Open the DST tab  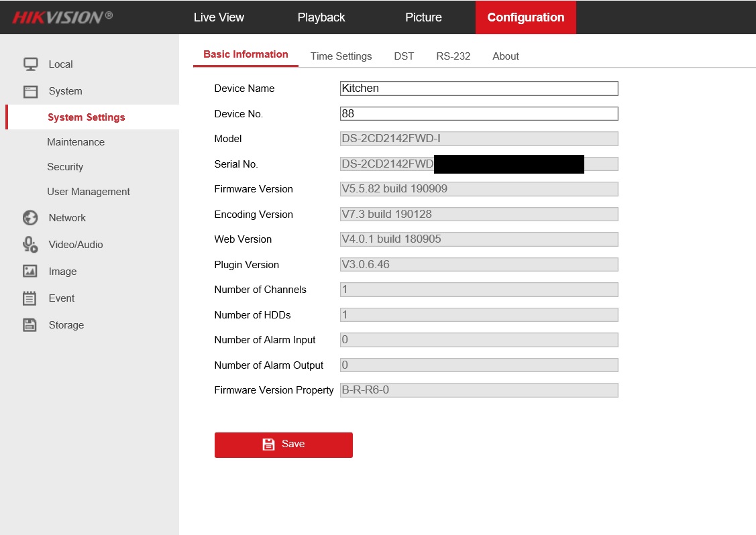tap(404, 56)
